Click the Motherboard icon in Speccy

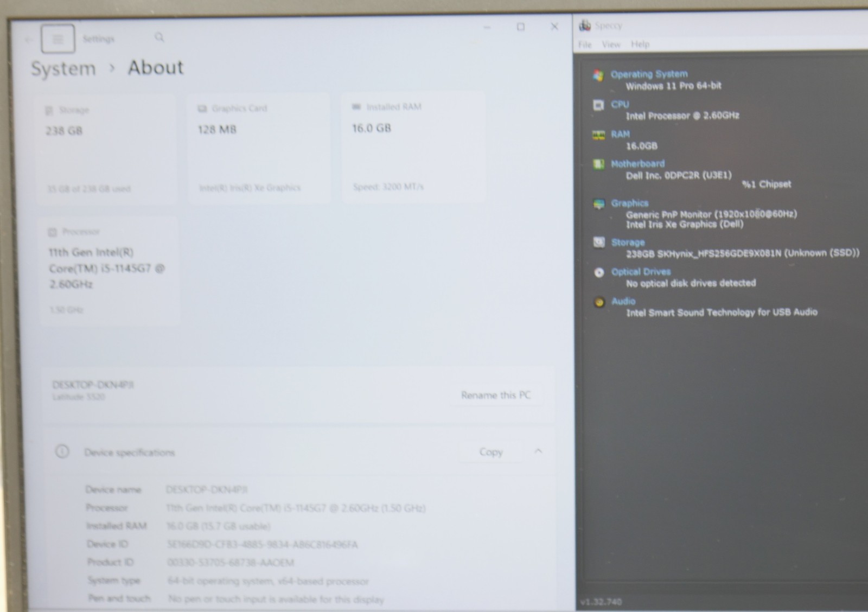click(x=598, y=164)
